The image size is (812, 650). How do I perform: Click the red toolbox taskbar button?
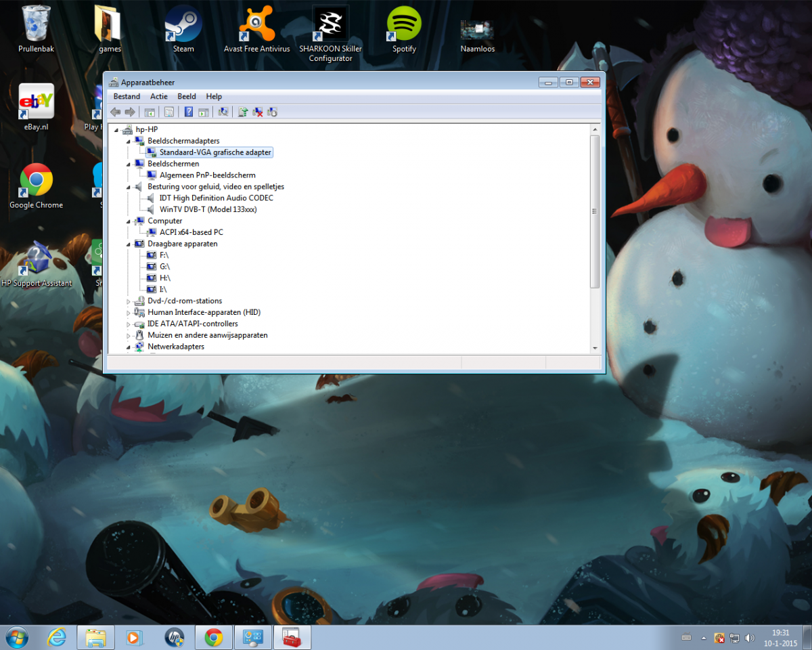292,637
